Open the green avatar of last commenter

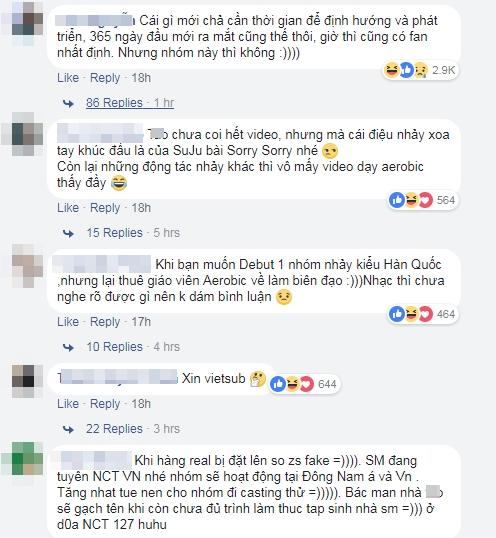coord(28,459)
